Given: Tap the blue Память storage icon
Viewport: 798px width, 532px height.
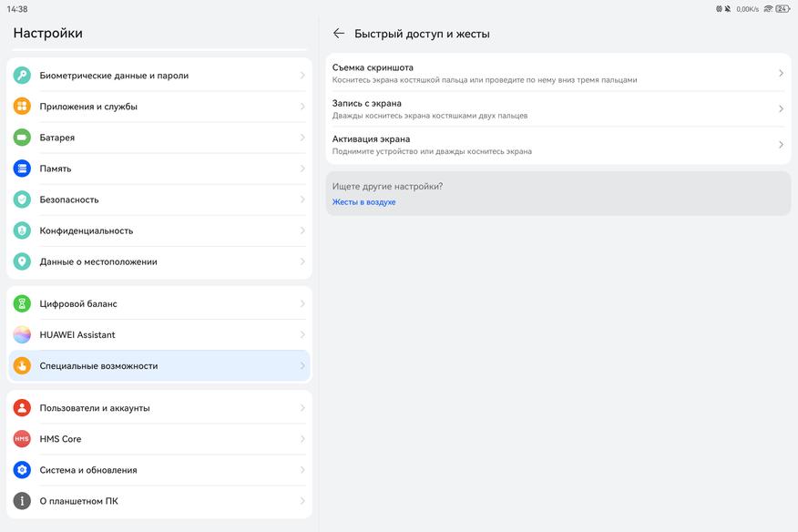Looking at the screenshot, I should (x=22, y=169).
